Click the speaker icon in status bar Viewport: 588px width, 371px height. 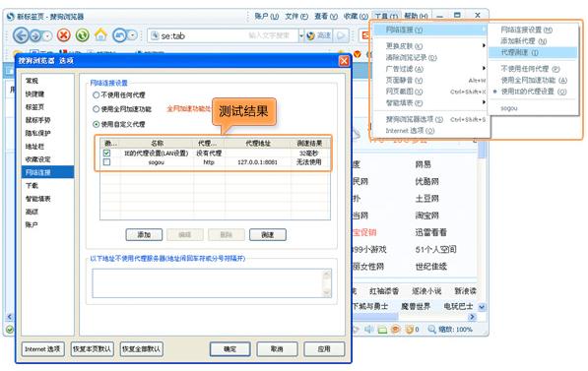point(368,329)
